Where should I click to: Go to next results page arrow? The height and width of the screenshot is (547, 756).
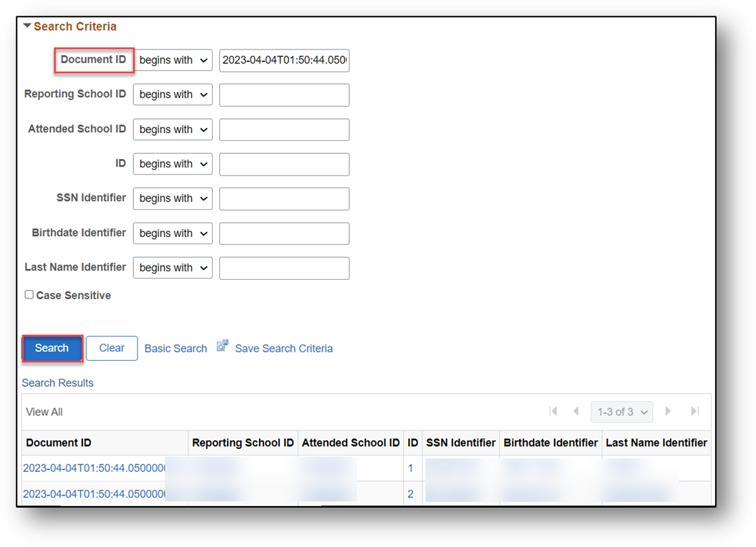point(668,412)
